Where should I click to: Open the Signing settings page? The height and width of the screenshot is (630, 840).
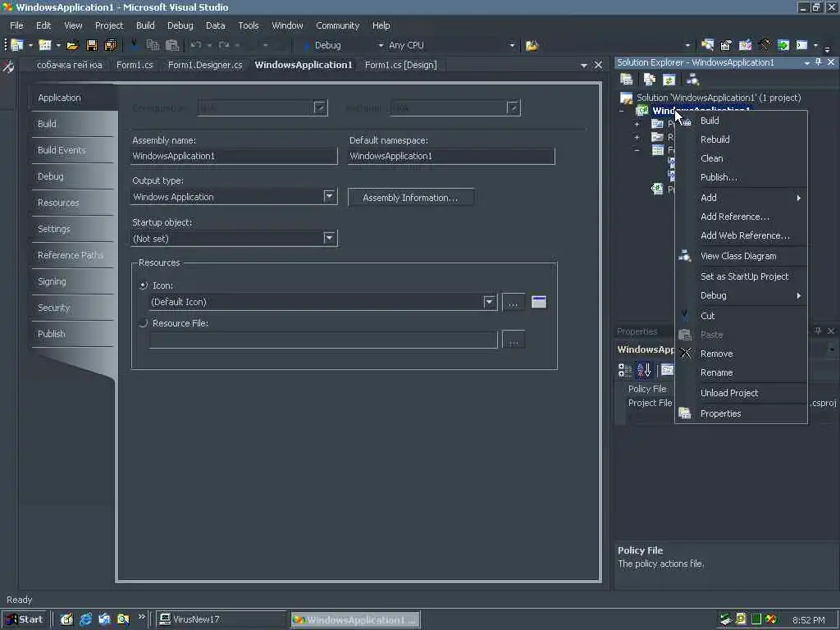73,281
